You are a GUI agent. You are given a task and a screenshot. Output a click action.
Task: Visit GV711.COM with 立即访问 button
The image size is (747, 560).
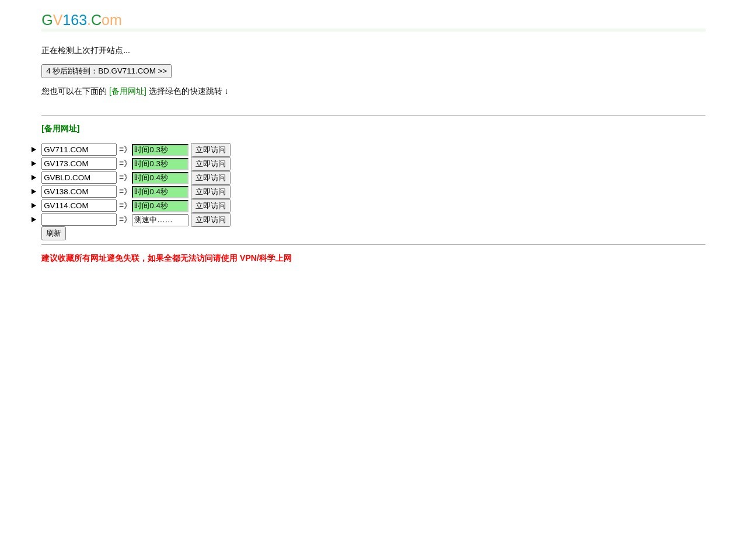point(211,150)
